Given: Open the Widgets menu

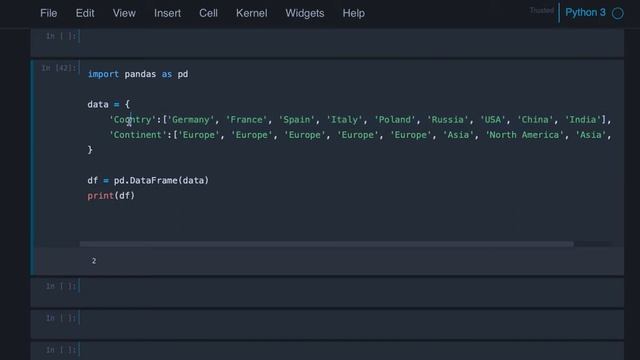Looking at the screenshot, I should (x=305, y=13).
